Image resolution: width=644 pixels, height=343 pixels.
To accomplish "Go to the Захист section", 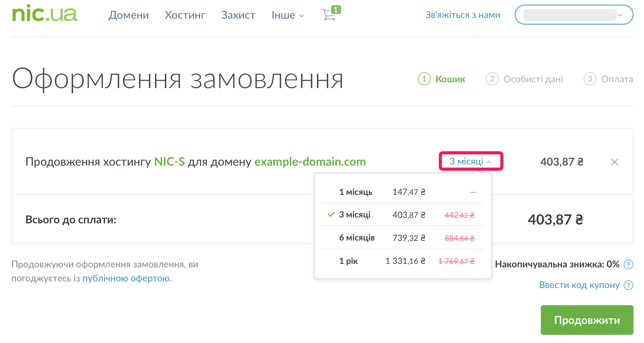I will point(238,15).
